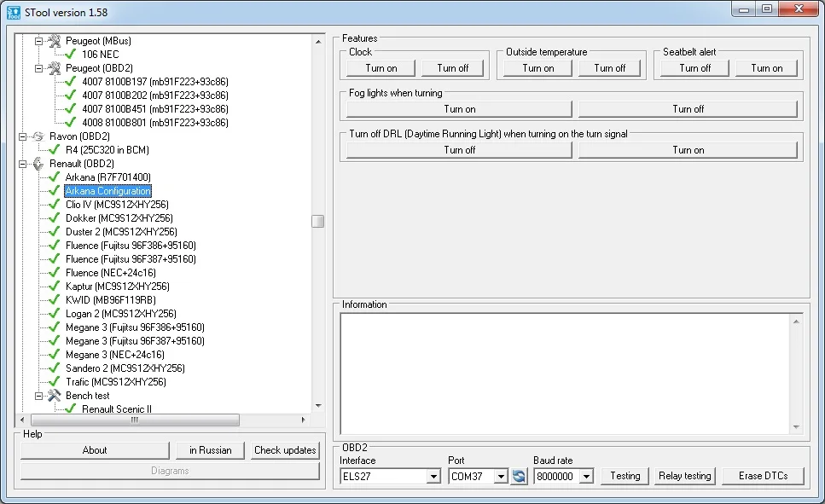Click the checkmark beside Dokker
Image resolution: width=825 pixels, height=504 pixels.
click(55, 217)
